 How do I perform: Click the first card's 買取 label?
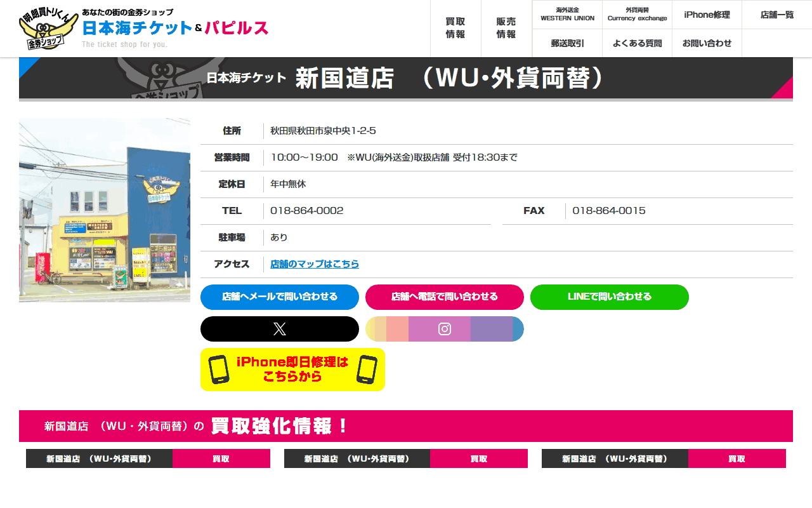[x=221, y=458]
